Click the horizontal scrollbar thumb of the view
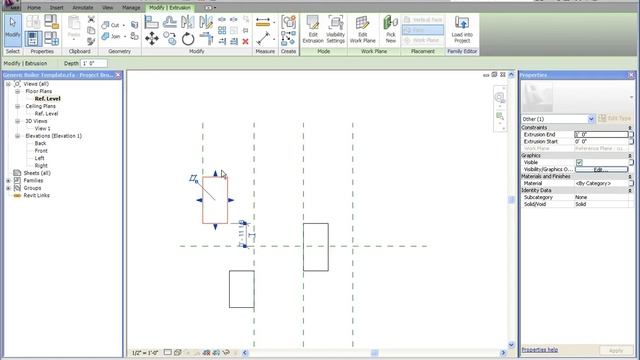The image size is (640, 360). pyautogui.click(x=374, y=353)
